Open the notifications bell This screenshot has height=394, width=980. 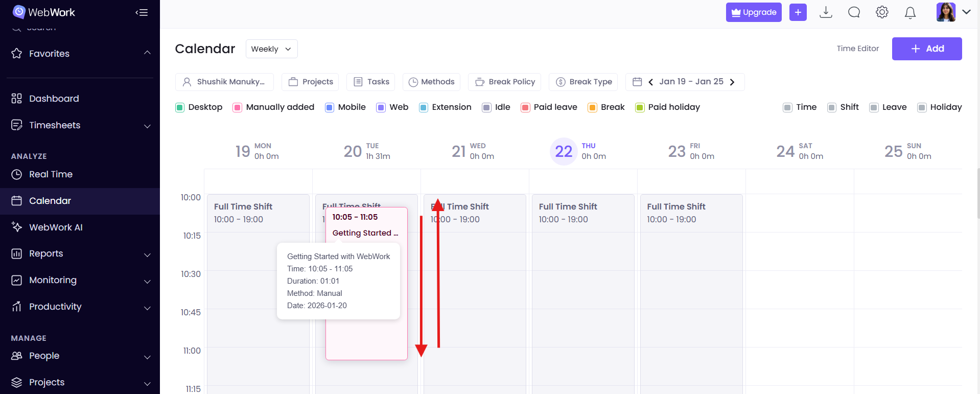coord(910,13)
